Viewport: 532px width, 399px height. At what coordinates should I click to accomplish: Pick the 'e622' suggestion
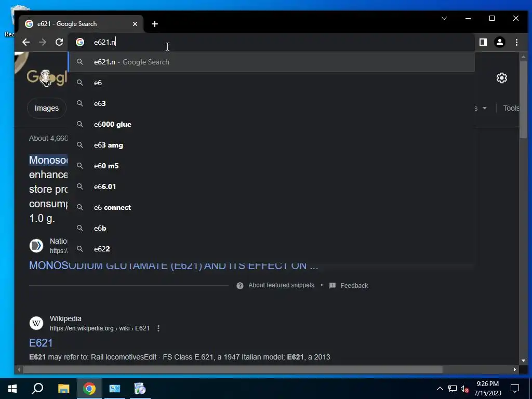click(x=271, y=249)
